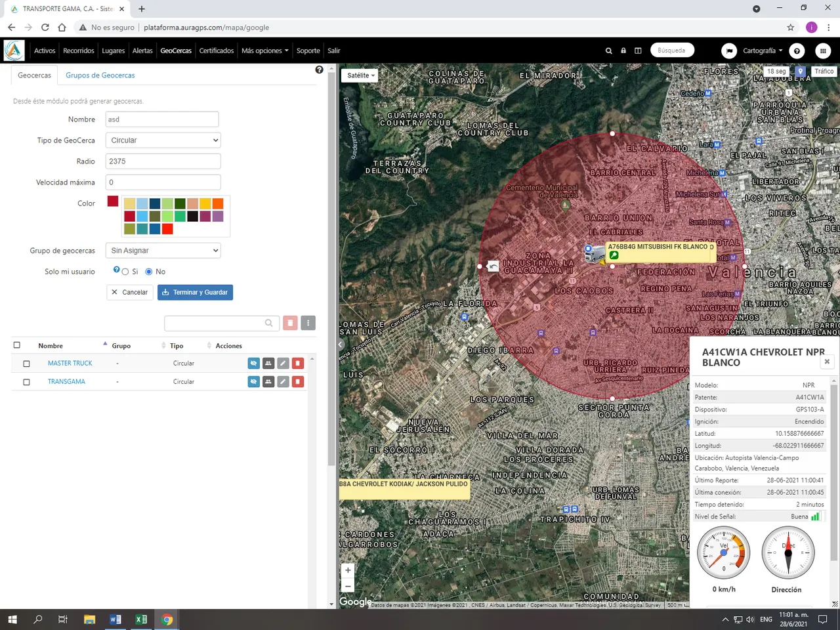Viewport: 840px width, 630px height.
Task: Open Excel from the taskbar
Action: click(x=141, y=619)
